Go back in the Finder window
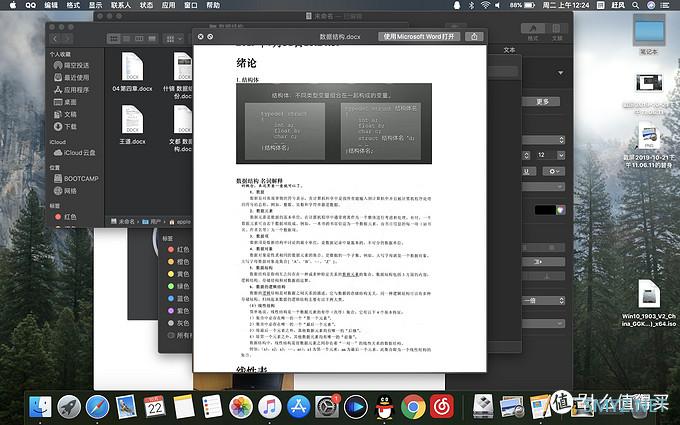 pyautogui.click(x=55, y=39)
